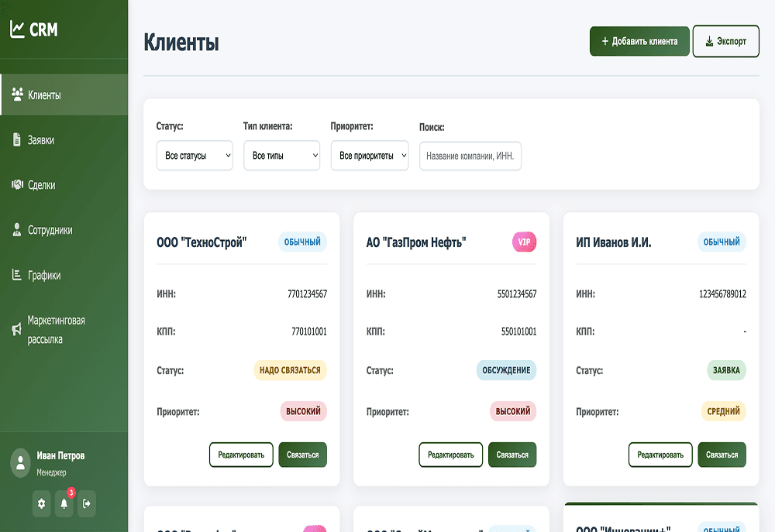This screenshot has height=532, width=775.
Task: Click the logout arrow icon
Action: 87,503
